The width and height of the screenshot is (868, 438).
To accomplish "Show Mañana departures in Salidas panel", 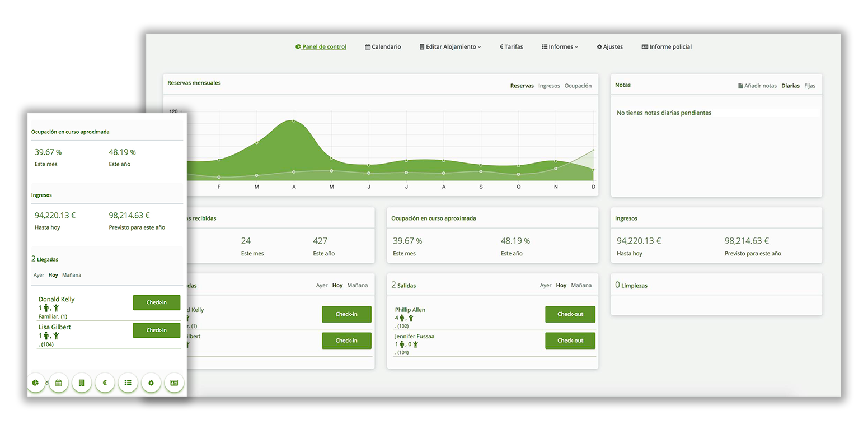I will [581, 286].
